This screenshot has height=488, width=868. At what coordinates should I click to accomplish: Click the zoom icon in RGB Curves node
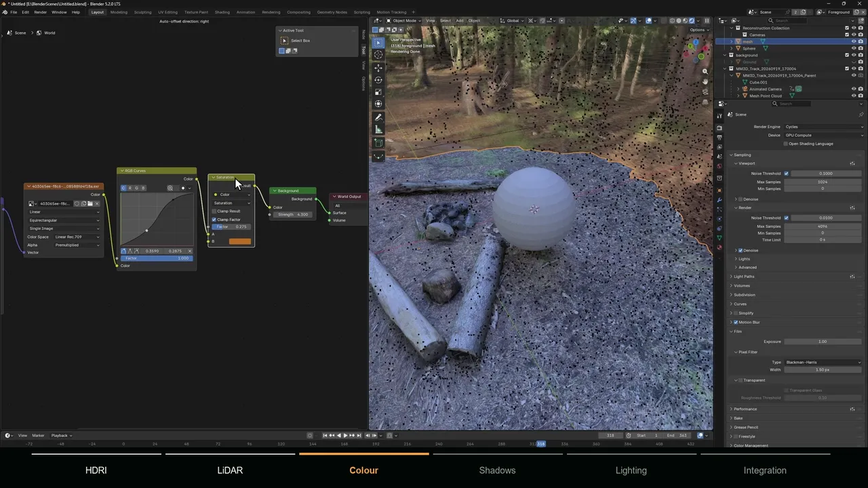pyautogui.click(x=170, y=188)
